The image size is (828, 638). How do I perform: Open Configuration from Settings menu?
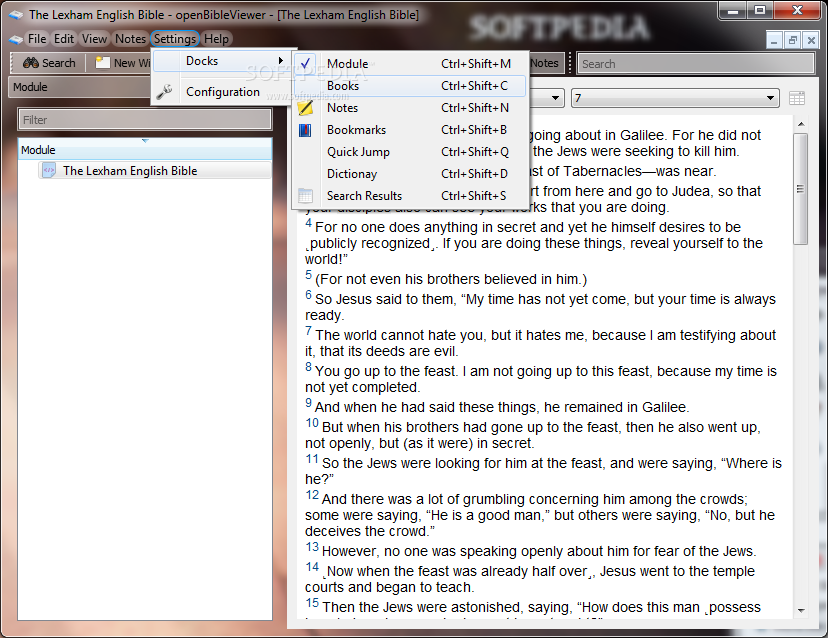point(222,92)
